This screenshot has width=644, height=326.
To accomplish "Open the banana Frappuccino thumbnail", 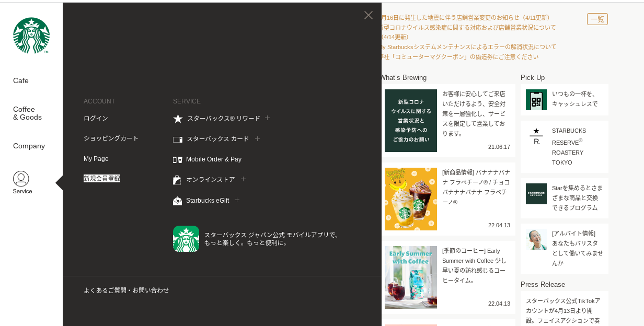I will 411,199.
